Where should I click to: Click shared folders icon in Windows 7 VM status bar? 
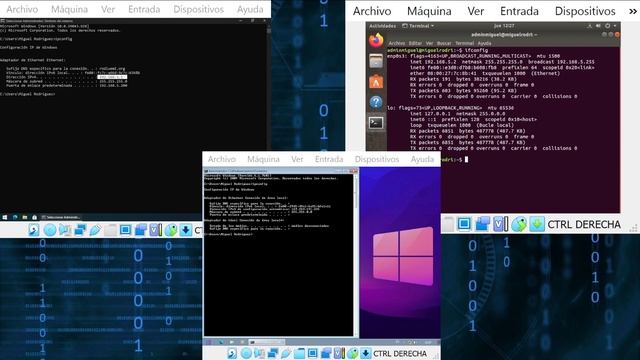[x=299, y=353]
